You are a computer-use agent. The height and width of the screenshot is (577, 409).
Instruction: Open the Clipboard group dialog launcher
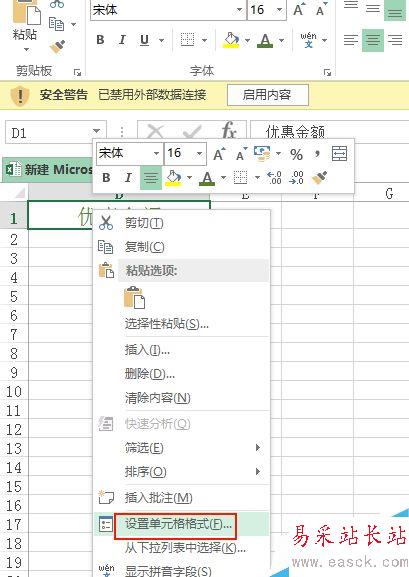coord(77,72)
